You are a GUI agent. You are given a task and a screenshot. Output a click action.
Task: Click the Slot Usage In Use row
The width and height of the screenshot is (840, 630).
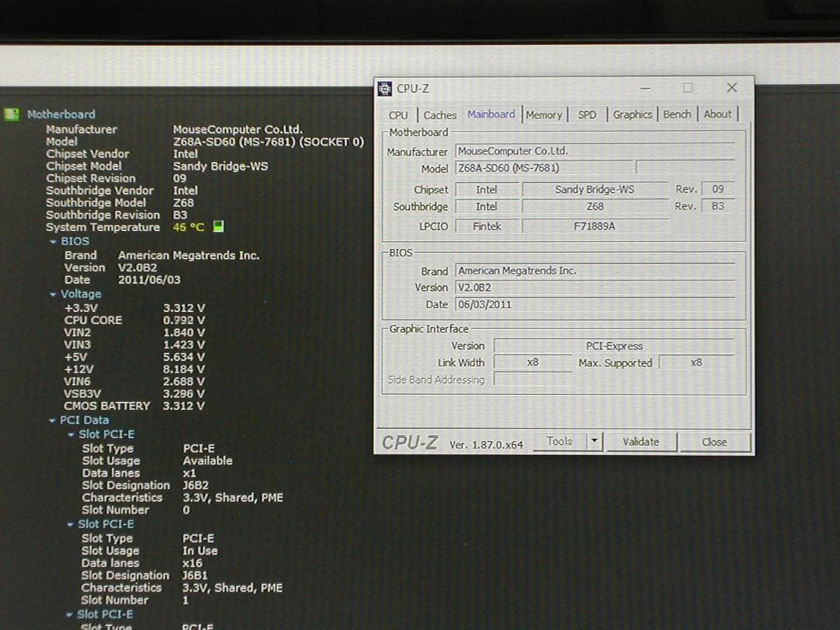[149, 551]
